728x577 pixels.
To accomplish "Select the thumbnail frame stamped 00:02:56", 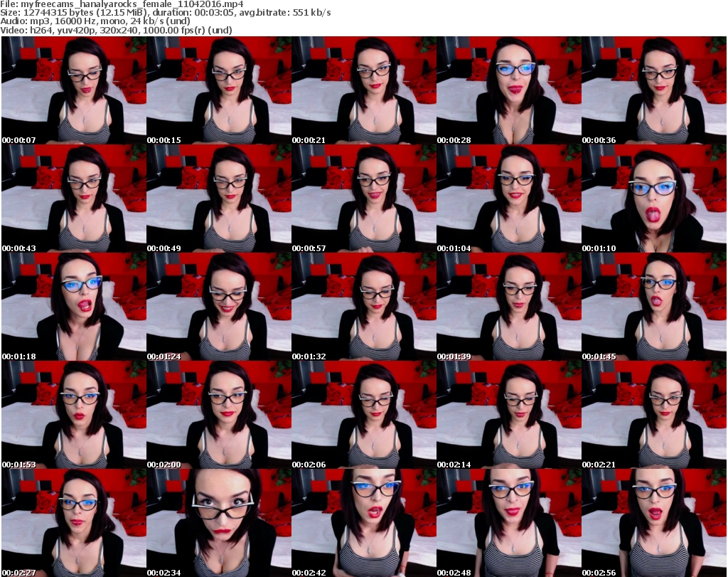I will [x=654, y=523].
